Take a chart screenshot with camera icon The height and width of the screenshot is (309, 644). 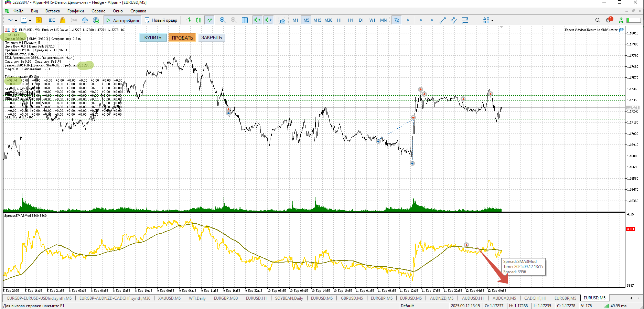coord(282,20)
